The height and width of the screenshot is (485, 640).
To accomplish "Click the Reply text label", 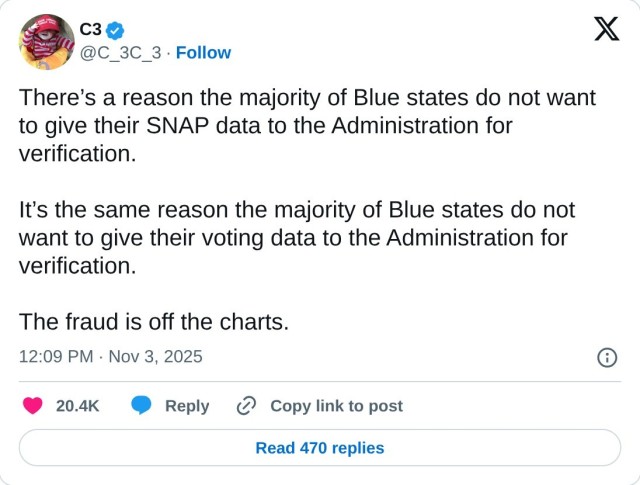I will pos(187,406).
